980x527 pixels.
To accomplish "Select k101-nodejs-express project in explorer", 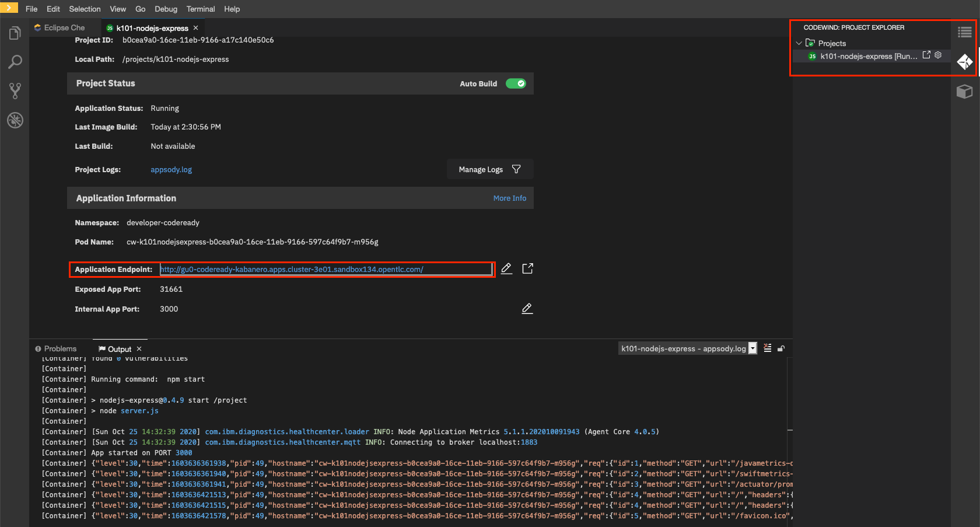I will (869, 56).
